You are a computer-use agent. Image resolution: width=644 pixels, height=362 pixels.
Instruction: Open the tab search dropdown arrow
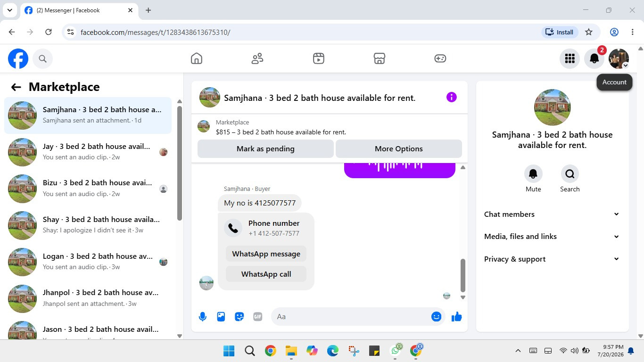[9, 10]
